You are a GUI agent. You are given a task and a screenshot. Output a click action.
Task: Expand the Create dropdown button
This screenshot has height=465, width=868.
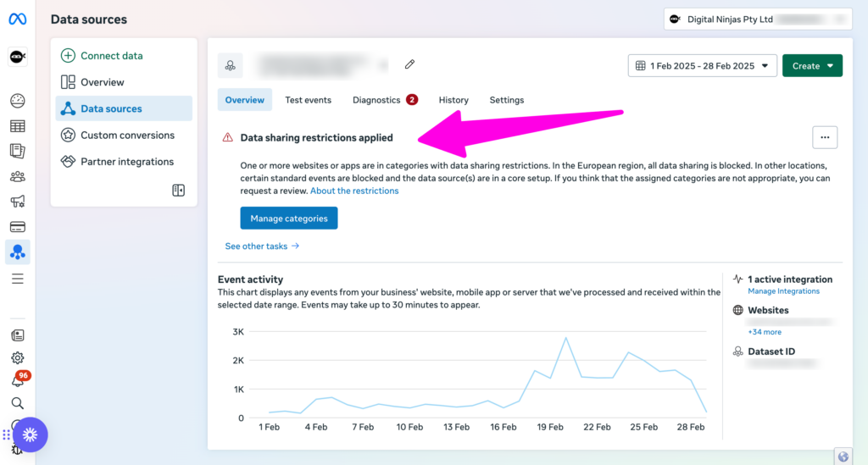[811, 66]
